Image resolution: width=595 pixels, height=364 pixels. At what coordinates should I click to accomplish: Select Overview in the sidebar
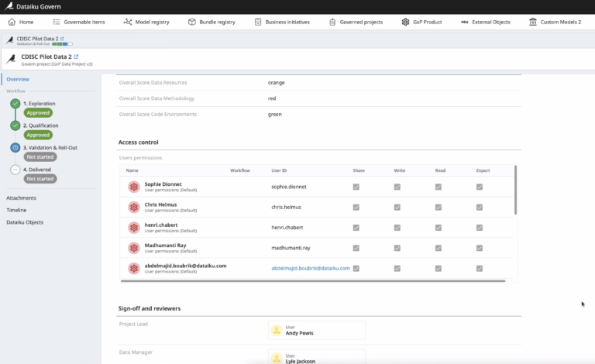[18, 79]
